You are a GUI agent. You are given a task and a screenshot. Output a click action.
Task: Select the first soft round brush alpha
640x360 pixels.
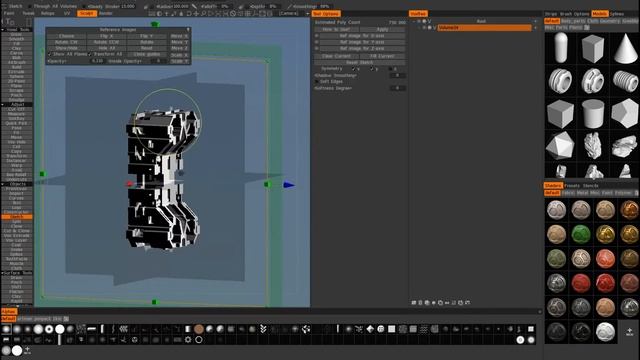click(6, 329)
